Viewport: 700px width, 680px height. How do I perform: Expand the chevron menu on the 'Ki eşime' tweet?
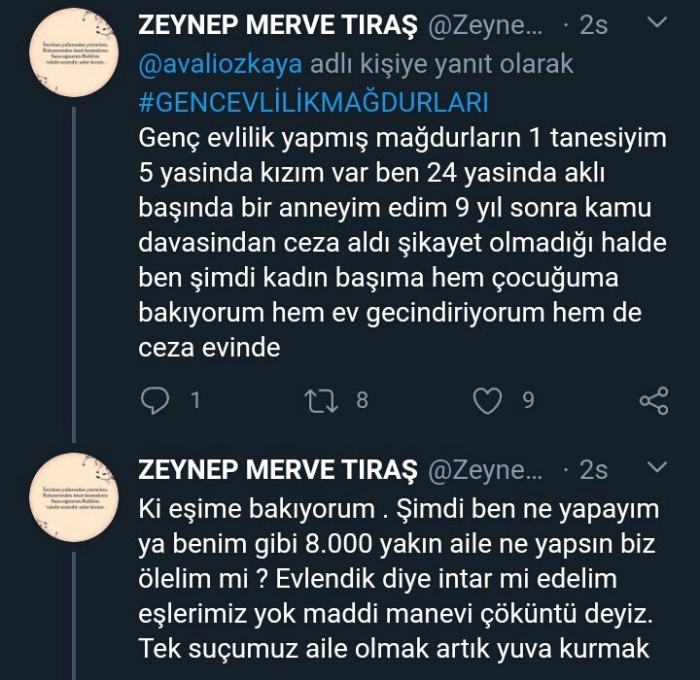pyautogui.click(x=655, y=467)
